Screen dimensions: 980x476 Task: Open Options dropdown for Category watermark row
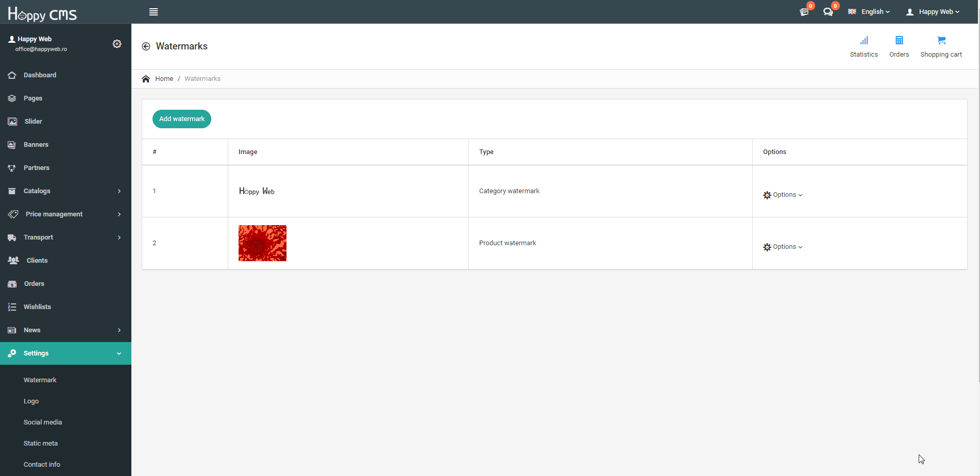783,195
